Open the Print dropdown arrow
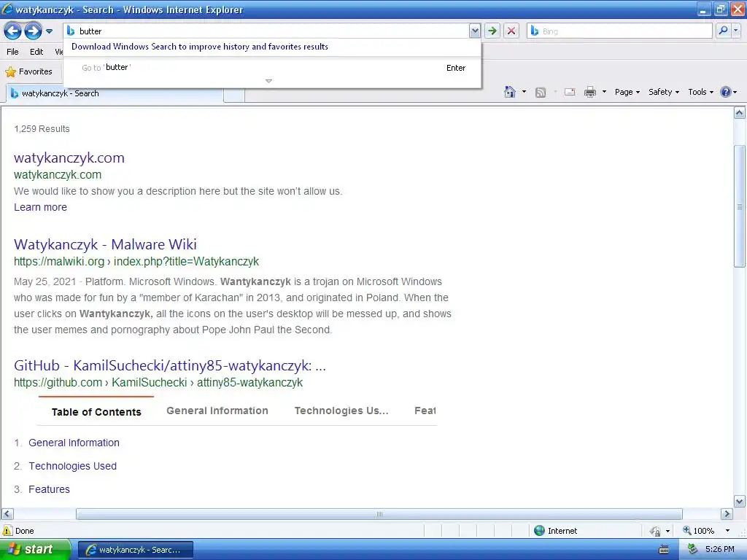The height and width of the screenshot is (560, 747). pyautogui.click(x=604, y=92)
